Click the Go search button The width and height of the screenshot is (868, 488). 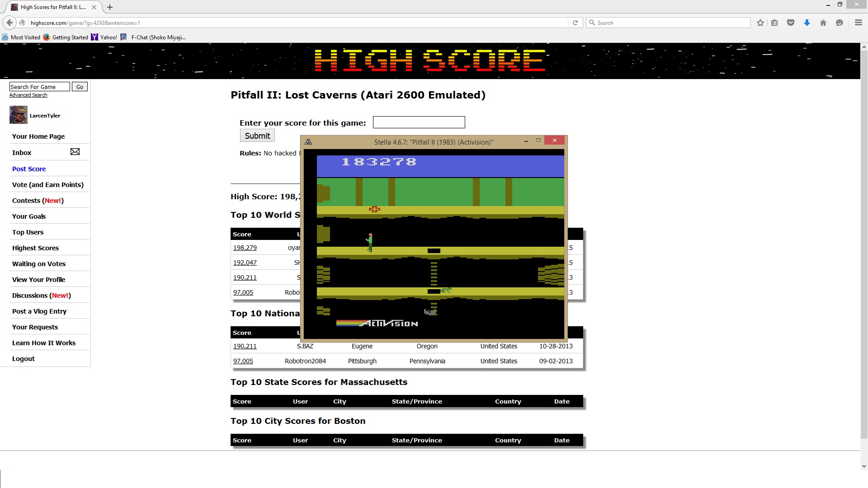(80, 87)
